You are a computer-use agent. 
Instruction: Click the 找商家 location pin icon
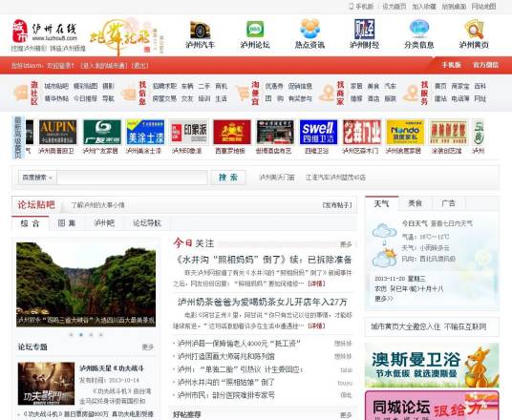pos(326,93)
